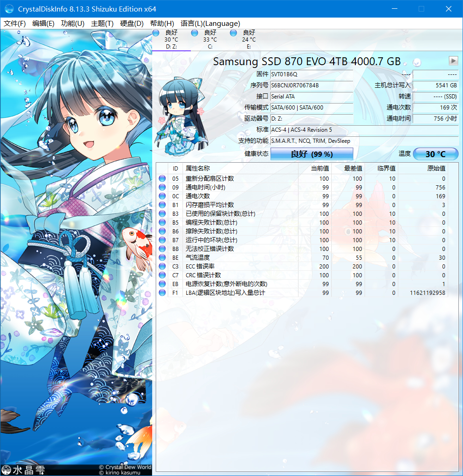Image resolution: width=463 pixels, height=476 pixels.
Task: Click status orb for attribute B3 row
Action: pos(163,214)
